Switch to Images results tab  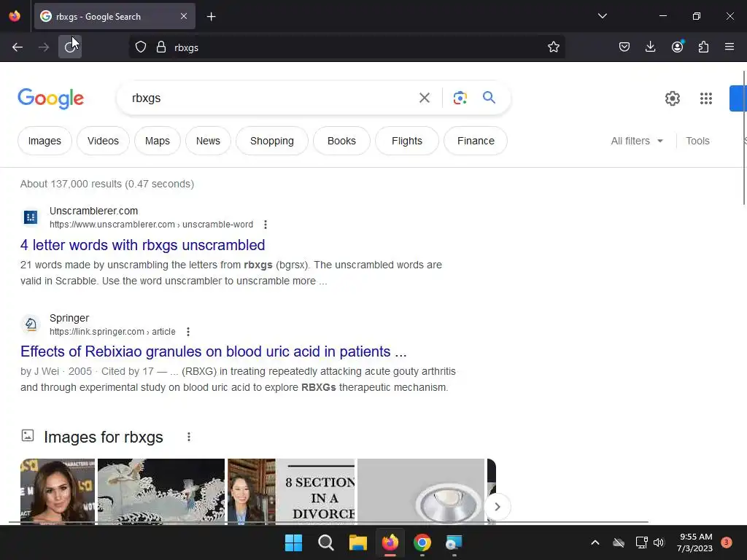point(44,141)
